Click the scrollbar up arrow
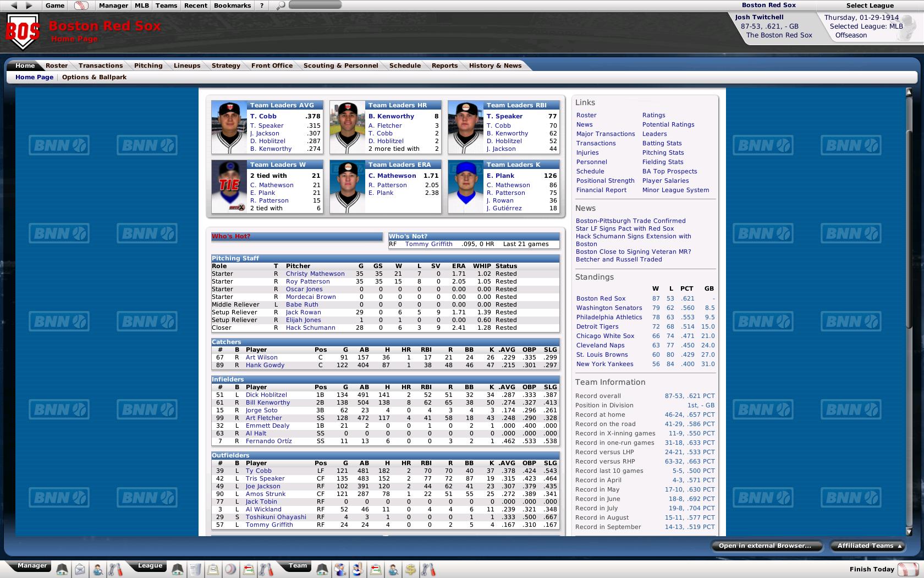 (909, 92)
